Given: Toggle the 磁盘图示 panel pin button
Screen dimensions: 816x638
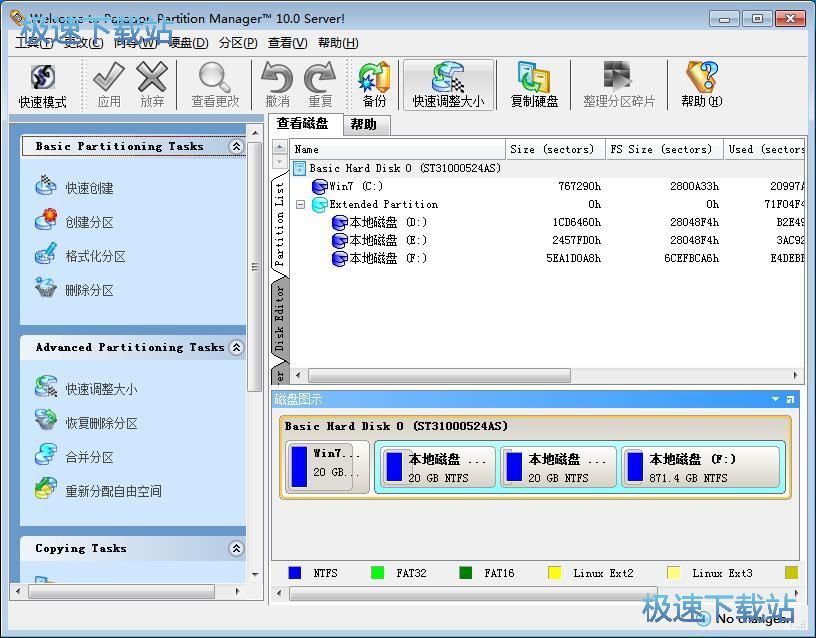Looking at the screenshot, I should coord(790,400).
